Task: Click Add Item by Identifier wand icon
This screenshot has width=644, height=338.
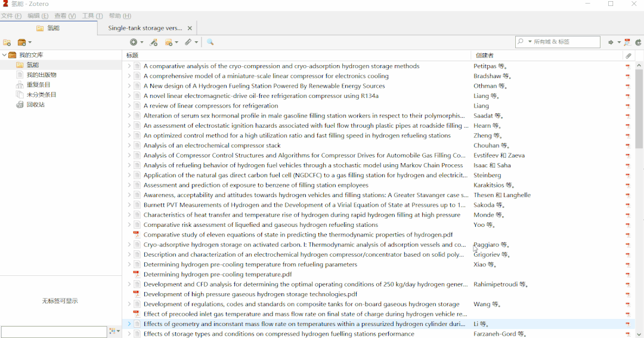Action: (x=153, y=42)
